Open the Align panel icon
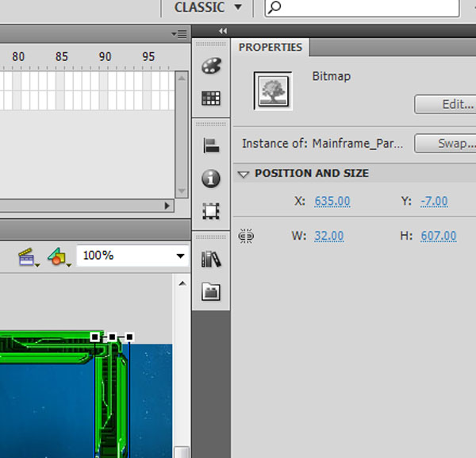Image resolution: width=476 pixels, height=458 pixels. click(211, 145)
